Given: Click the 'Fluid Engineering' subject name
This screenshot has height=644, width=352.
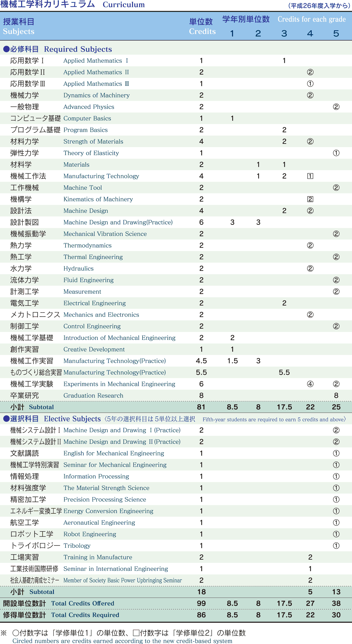Looking at the screenshot, I should 88,280.
